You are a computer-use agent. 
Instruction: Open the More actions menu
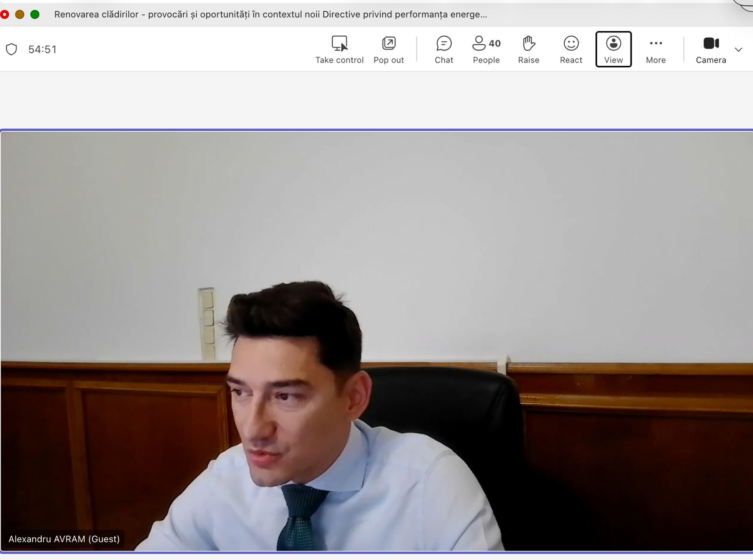point(656,49)
